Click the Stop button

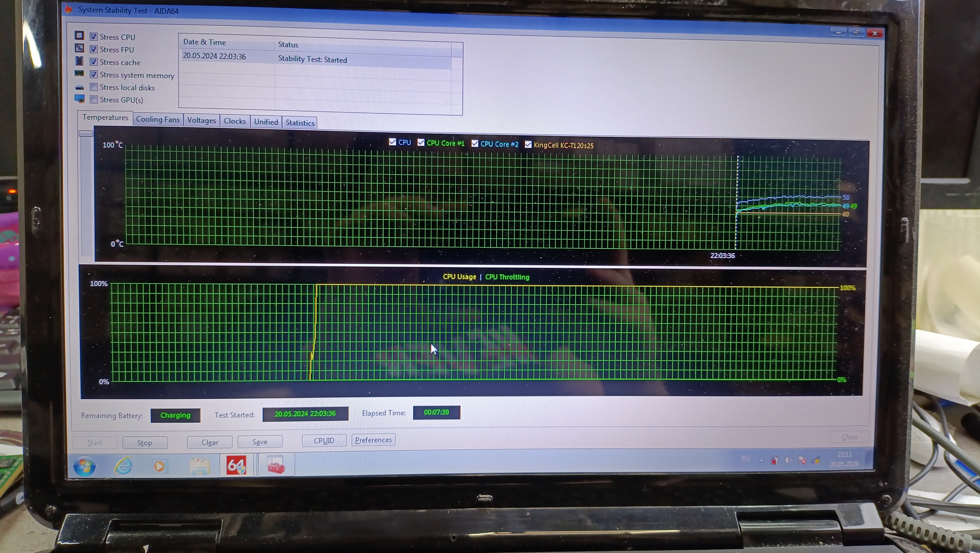point(145,443)
